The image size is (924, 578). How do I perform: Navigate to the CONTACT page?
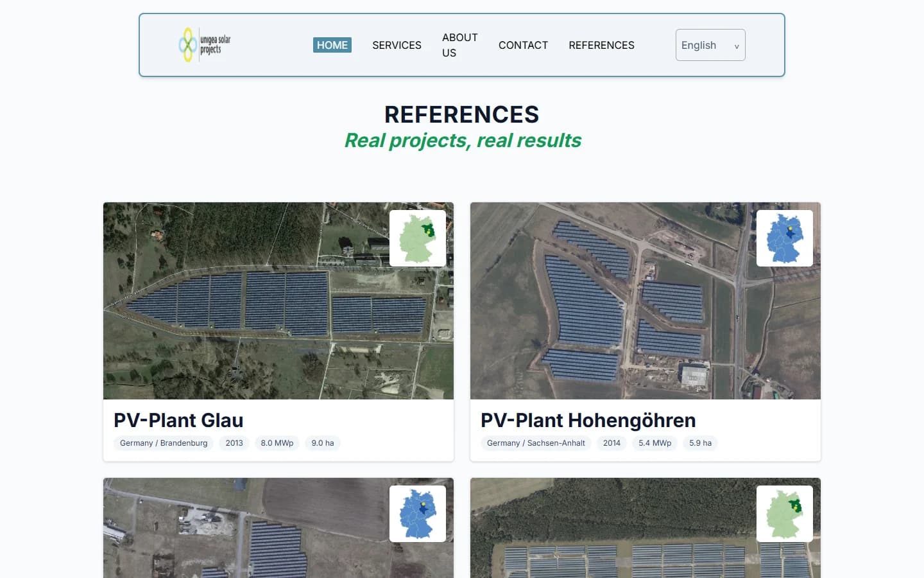coord(523,45)
